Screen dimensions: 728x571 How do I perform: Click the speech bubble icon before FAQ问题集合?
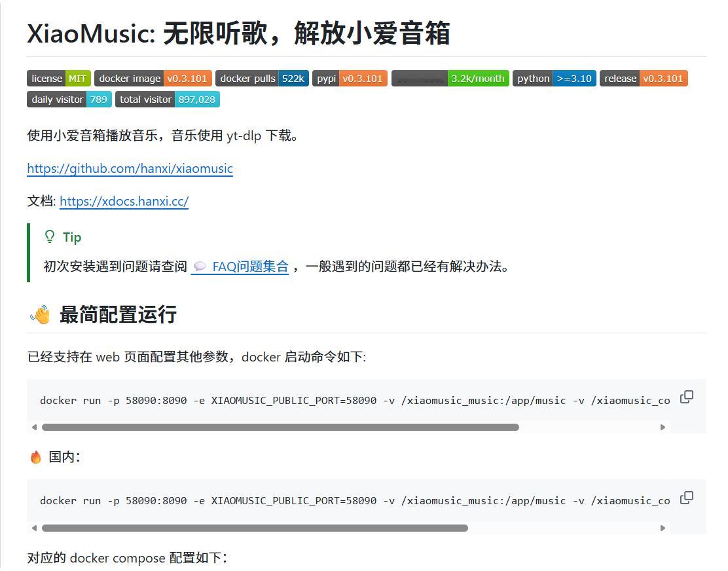(200, 267)
